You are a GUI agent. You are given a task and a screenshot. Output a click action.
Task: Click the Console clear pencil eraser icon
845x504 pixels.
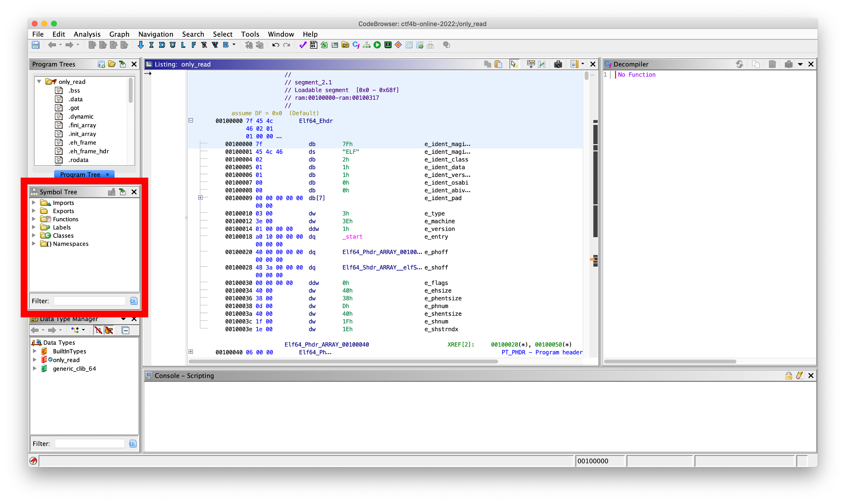(x=800, y=375)
